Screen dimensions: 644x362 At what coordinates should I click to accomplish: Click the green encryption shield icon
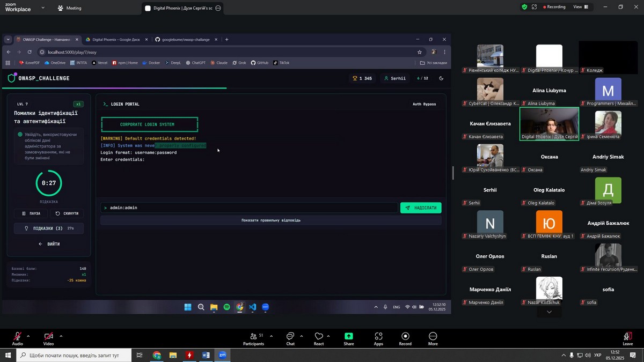pyautogui.click(x=524, y=7)
